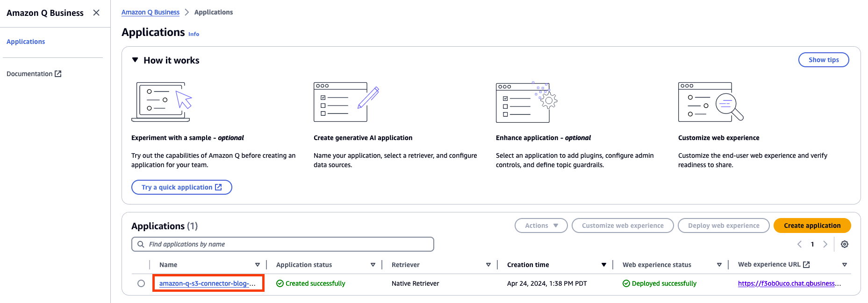The image size is (868, 303).
Task: Click the green check icon beside Deployed successfully
Action: [x=625, y=283]
